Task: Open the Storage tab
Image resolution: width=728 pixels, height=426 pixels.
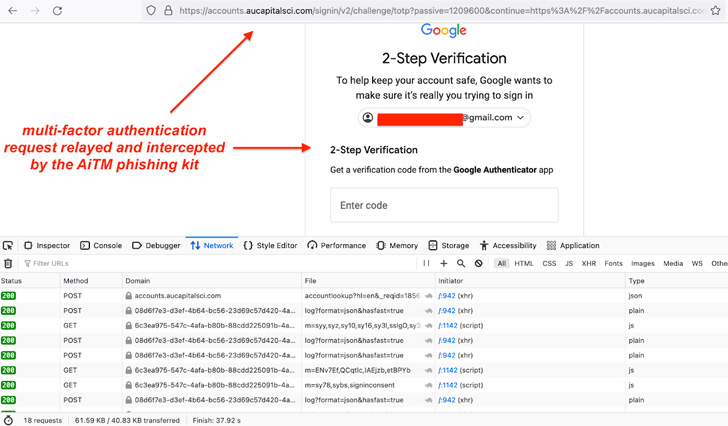Action: [x=448, y=245]
